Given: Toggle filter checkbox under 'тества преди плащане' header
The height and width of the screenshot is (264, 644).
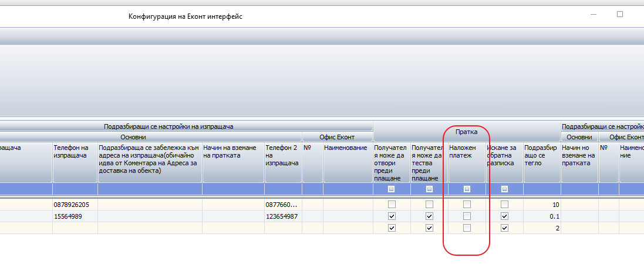Looking at the screenshot, I should (x=429, y=189).
